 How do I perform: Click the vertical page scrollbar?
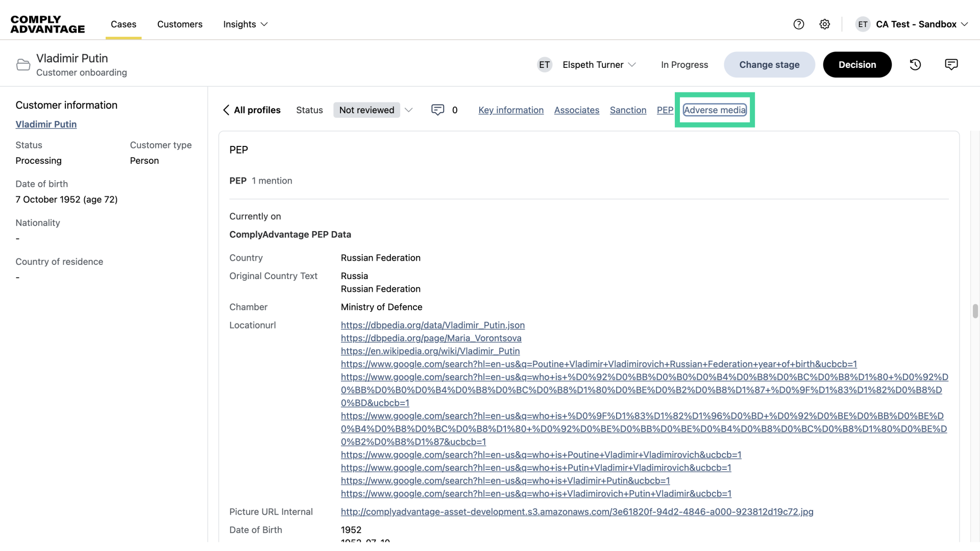[975, 311]
